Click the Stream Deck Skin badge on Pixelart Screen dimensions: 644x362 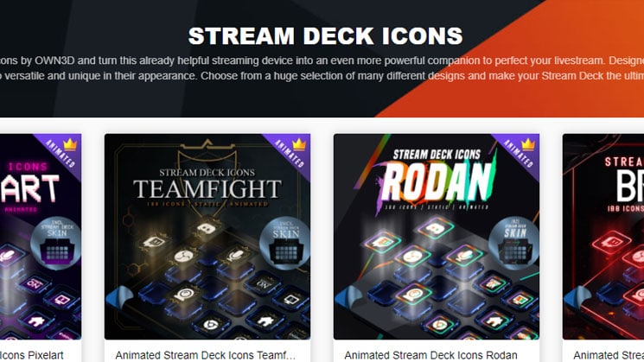point(56,244)
